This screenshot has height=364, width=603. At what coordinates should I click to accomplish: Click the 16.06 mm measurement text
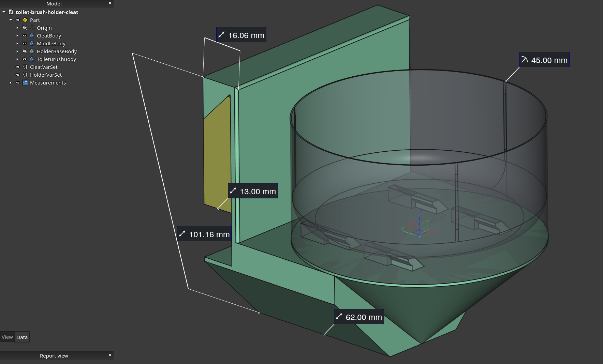[x=246, y=35]
